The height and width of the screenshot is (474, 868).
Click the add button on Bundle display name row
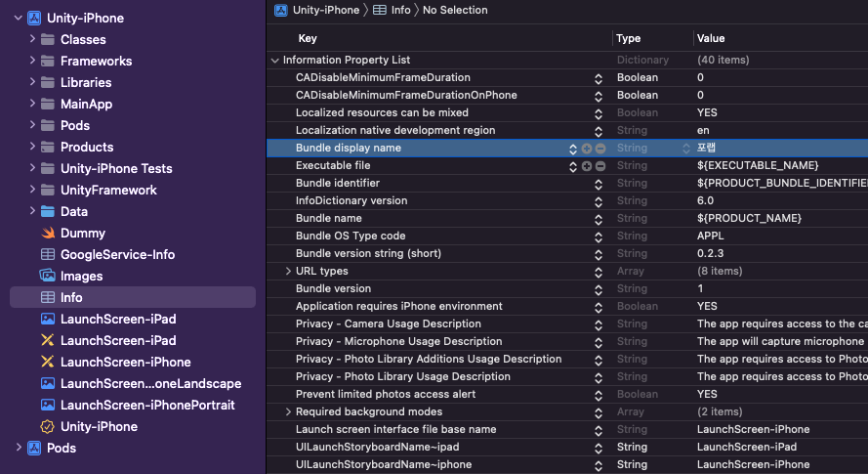[x=587, y=149]
